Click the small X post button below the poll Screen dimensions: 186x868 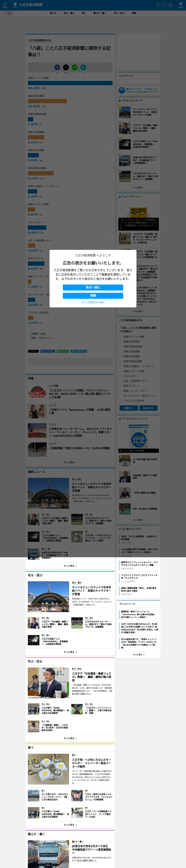33,351
